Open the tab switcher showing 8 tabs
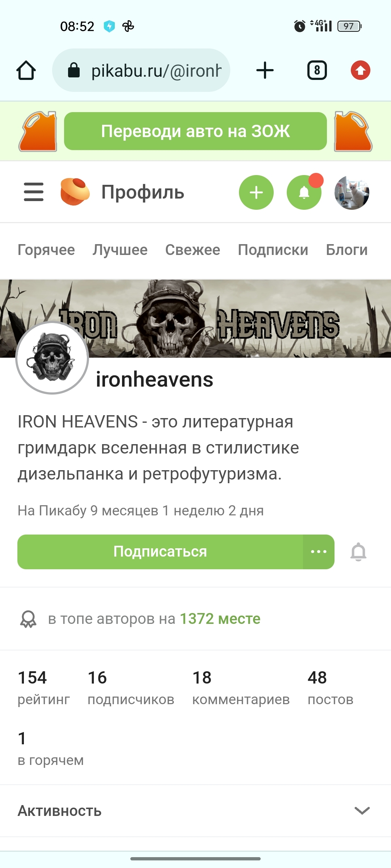 click(x=317, y=70)
